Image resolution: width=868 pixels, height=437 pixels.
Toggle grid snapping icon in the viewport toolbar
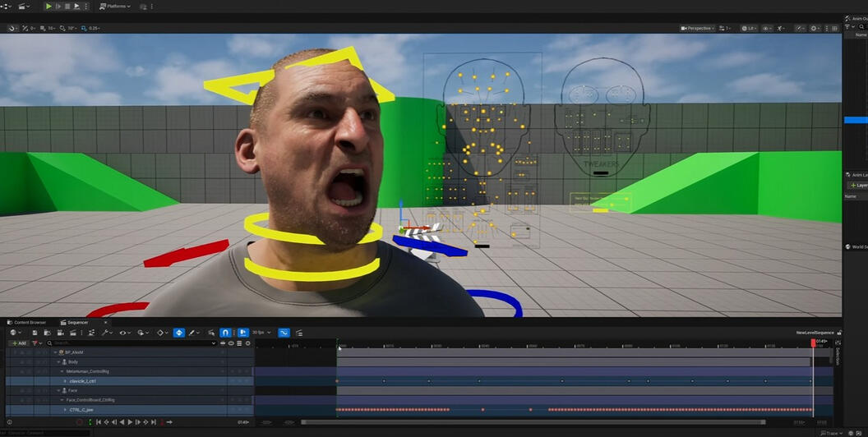44,28
